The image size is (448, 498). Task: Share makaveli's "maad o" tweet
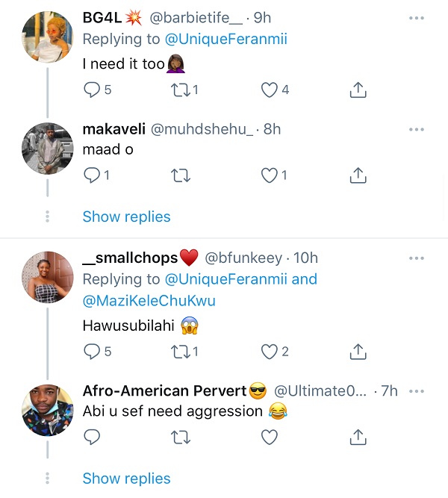tap(358, 175)
